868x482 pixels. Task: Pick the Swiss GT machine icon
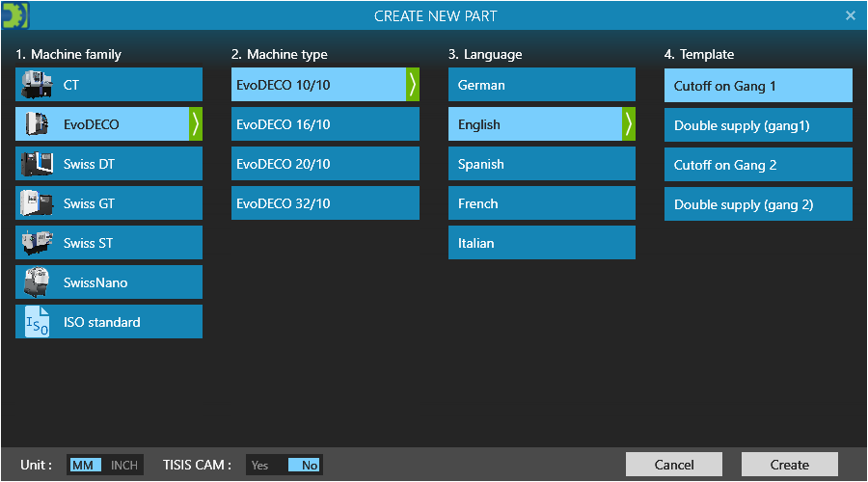coord(38,203)
